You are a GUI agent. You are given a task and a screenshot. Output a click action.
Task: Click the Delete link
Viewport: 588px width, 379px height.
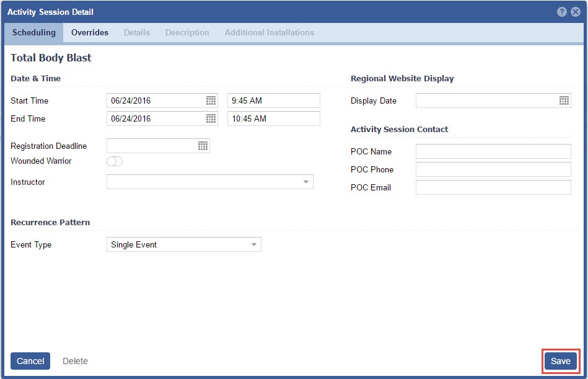(x=75, y=361)
